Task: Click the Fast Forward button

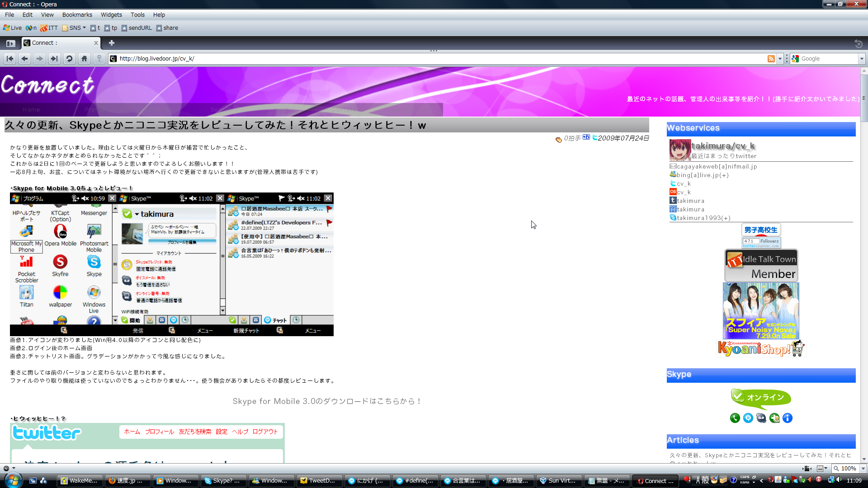Action: (x=54, y=59)
